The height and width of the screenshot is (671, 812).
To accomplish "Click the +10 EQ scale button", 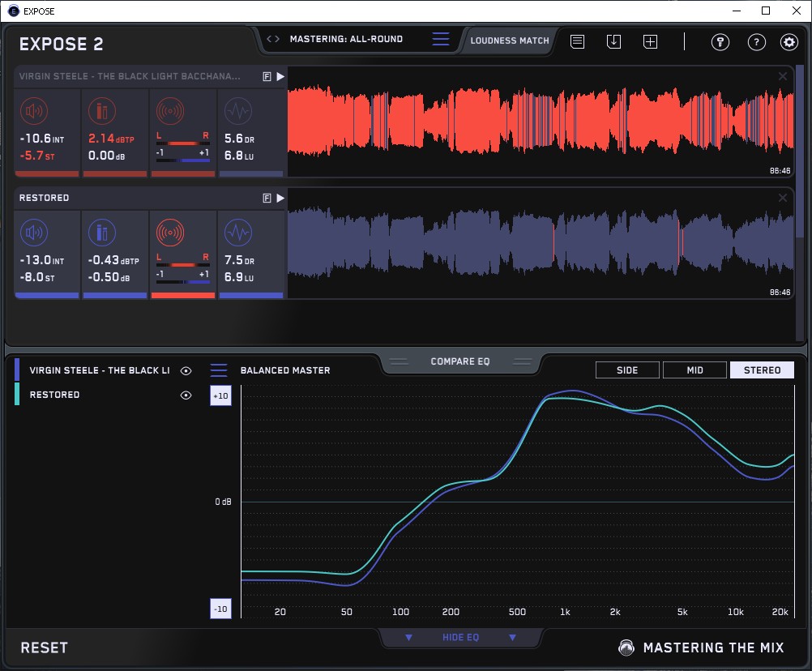I will coord(221,395).
